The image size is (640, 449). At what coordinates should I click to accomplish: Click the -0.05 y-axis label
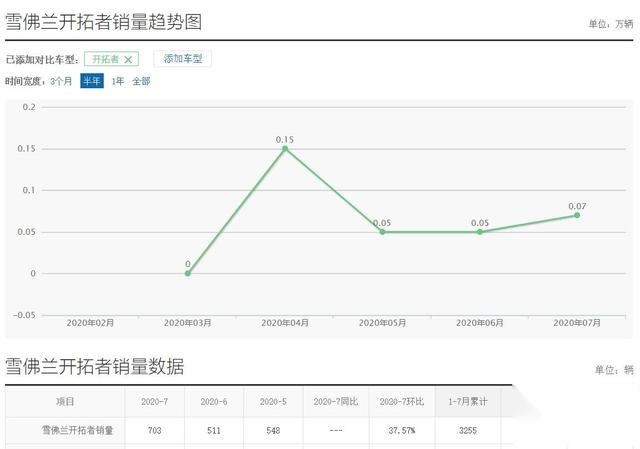[24, 315]
